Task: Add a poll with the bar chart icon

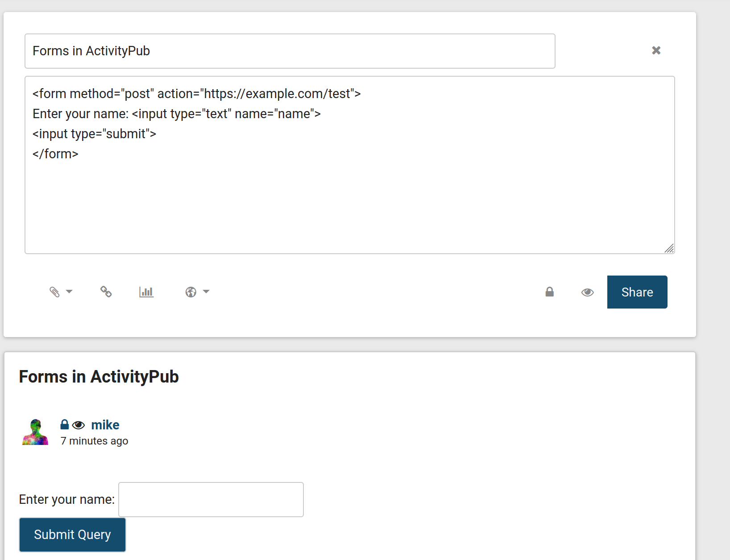Action: point(146,292)
